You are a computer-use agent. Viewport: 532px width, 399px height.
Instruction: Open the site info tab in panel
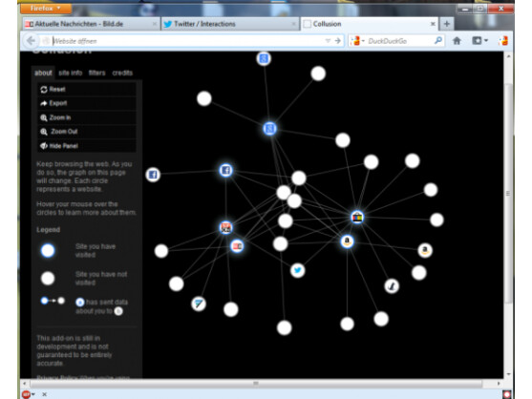[71, 73]
